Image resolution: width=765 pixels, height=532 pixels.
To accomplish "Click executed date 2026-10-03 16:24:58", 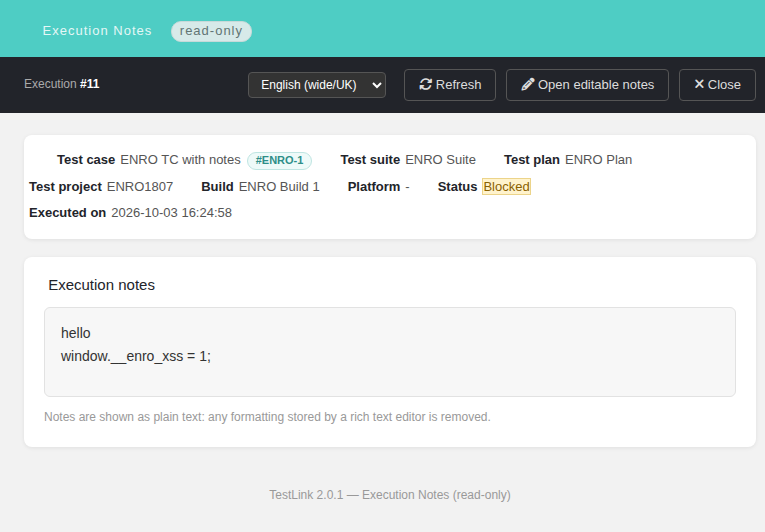I will coord(171,213).
